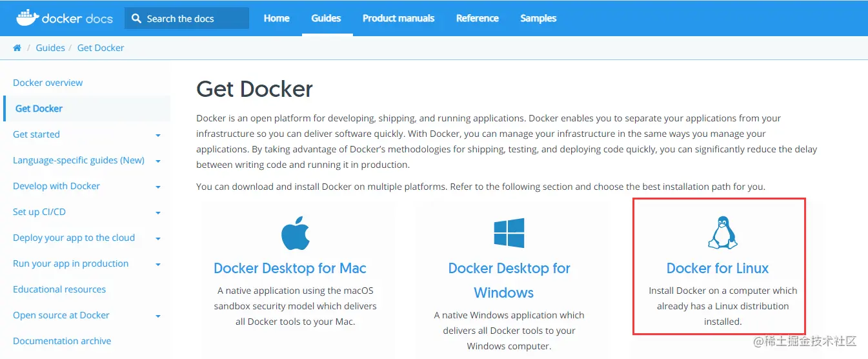Open Docker Desktop for Windows link
This screenshot has width=868, height=359.
tap(509, 280)
